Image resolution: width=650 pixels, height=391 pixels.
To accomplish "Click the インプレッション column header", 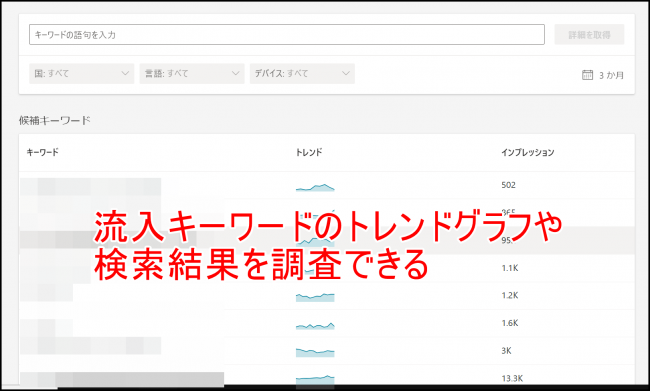I will pos(527,152).
